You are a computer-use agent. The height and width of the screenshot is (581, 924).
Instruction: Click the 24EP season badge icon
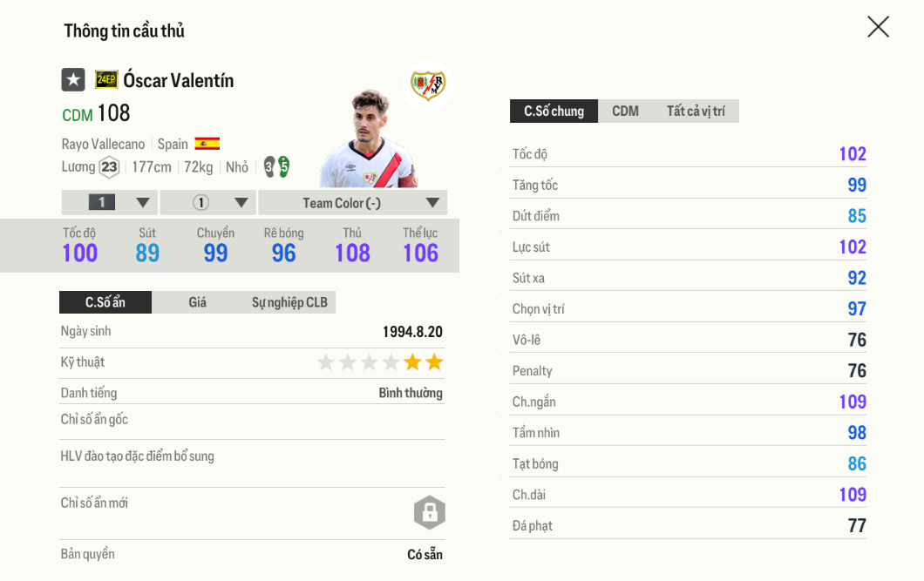[x=106, y=80]
